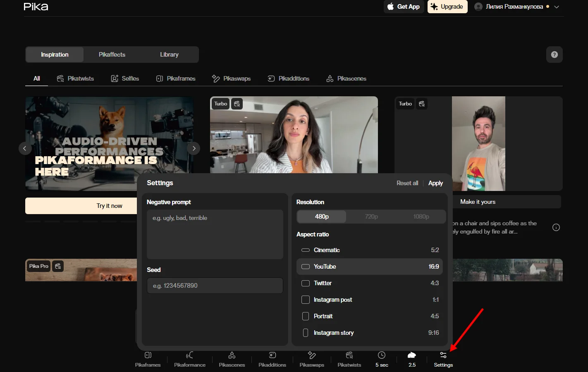
Task: Click the info icon beside the prompt description
Action: click(x=556, y=227)
